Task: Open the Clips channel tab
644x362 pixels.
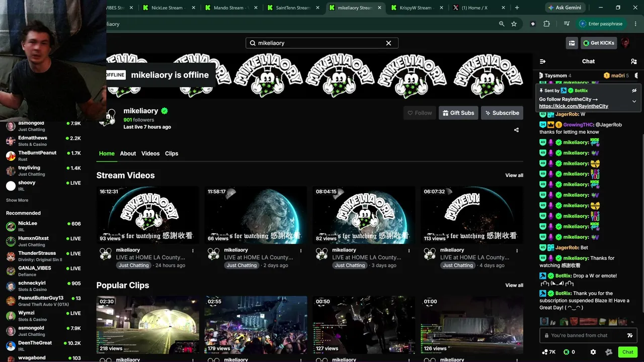Action: tap(172, 153)
